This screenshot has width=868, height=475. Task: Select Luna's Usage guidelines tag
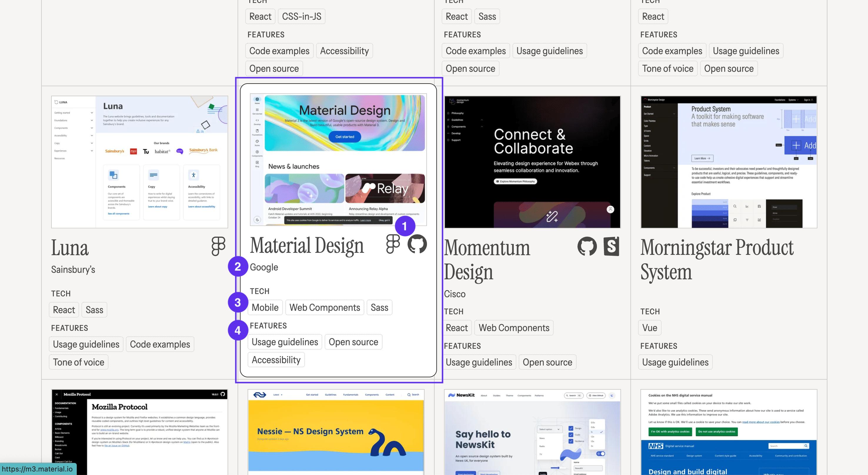pyautogui.click(x=86, y=344)
